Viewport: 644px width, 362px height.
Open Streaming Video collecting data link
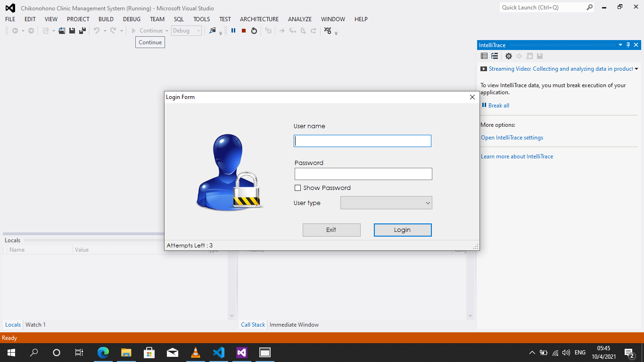coord(561,69)
